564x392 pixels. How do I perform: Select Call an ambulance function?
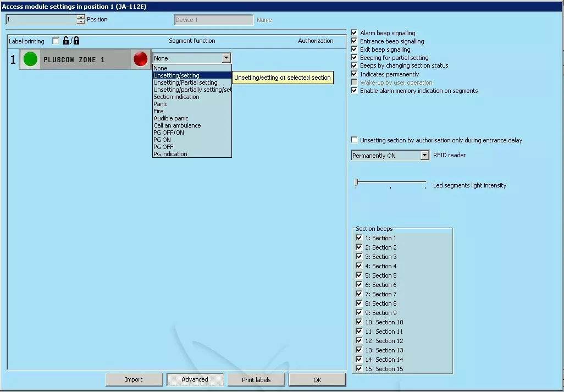point(192,125)
